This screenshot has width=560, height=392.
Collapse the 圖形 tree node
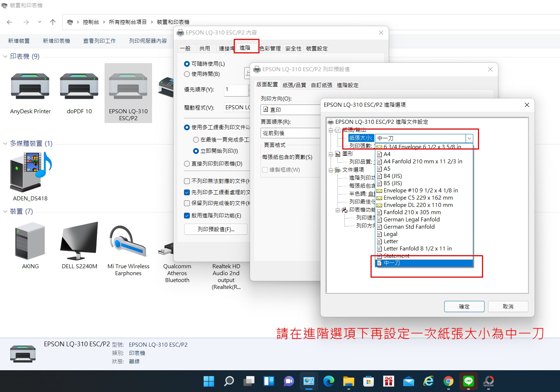coord(331,154)
